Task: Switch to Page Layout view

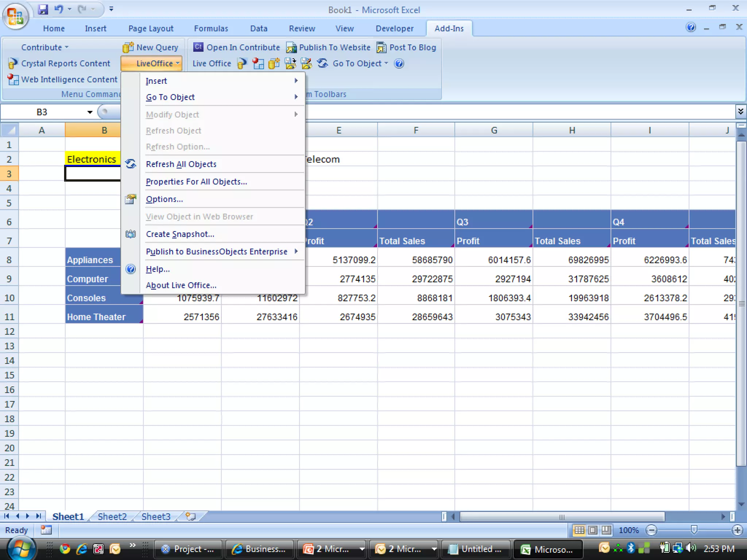Action: point(593,530)
